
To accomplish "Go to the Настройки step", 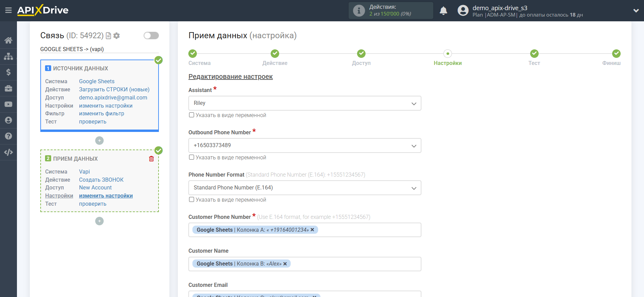I will point(448,53).
